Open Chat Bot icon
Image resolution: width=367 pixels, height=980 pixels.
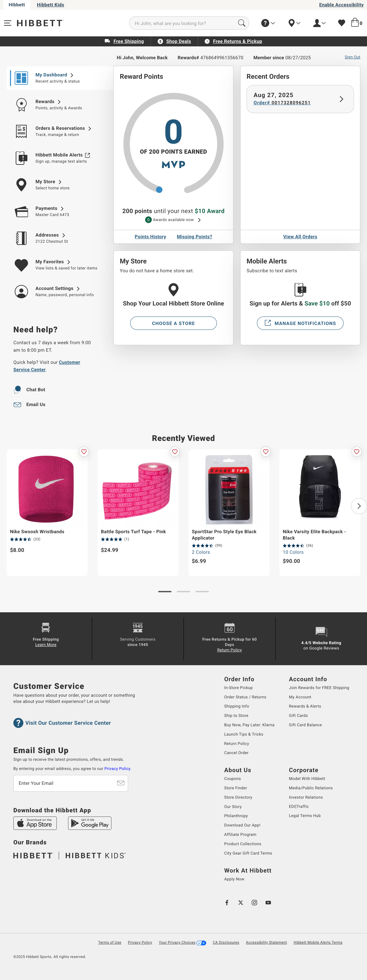pyautogui.click(x=18, y=390)
